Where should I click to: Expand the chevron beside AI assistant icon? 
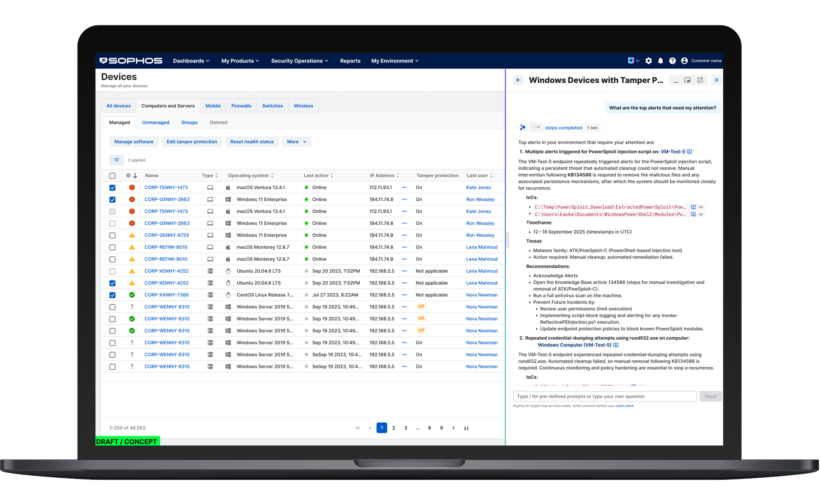[x=638, y=61]
